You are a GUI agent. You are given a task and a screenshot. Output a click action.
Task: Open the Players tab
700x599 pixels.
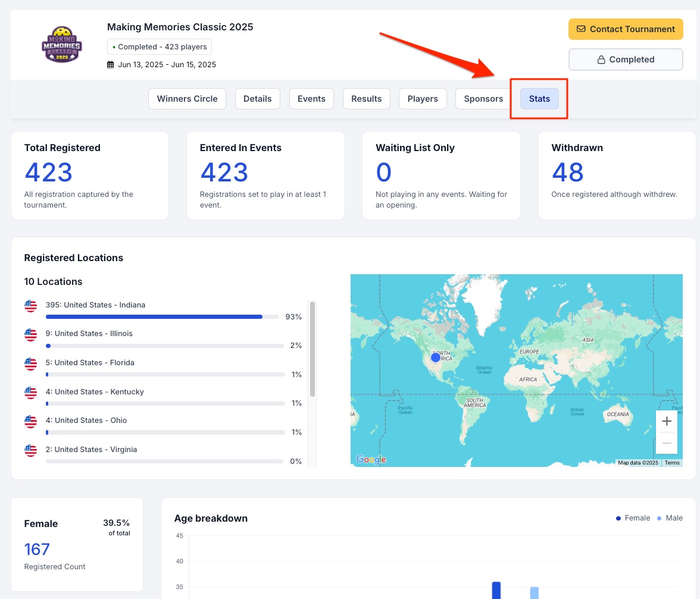(423, 99)
